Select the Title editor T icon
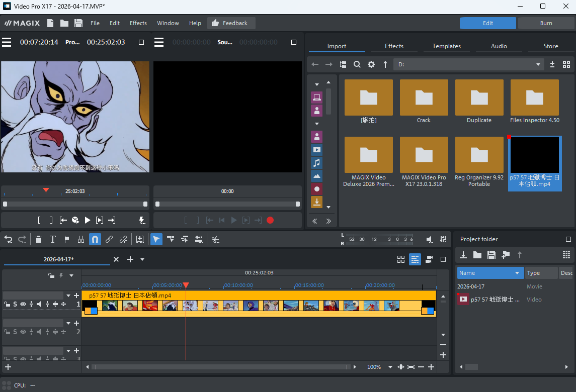 coord(52,240)
